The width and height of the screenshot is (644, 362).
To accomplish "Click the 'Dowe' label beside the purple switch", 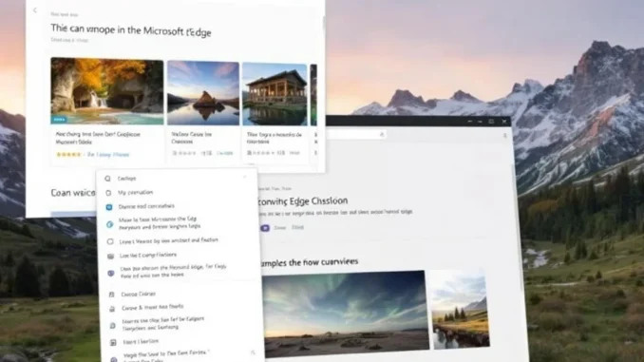I will (x=279, y=228).
